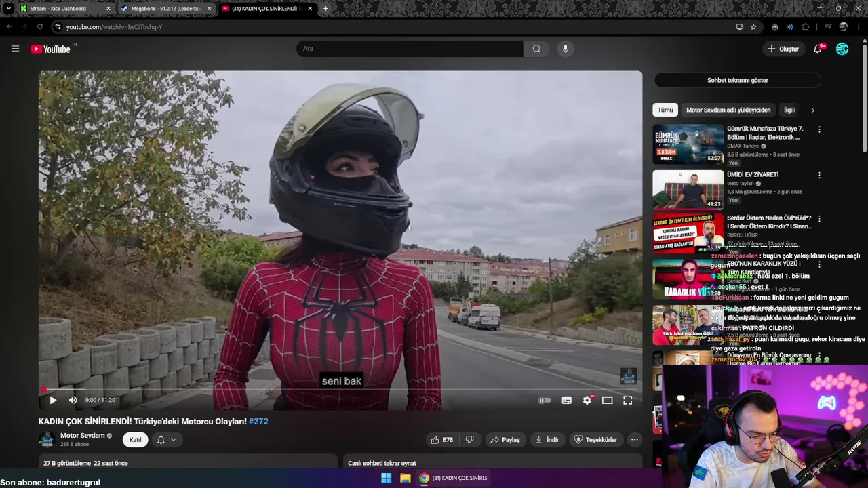Click Canlı sohbeti tekrar oynat

(x=382, y=463)
